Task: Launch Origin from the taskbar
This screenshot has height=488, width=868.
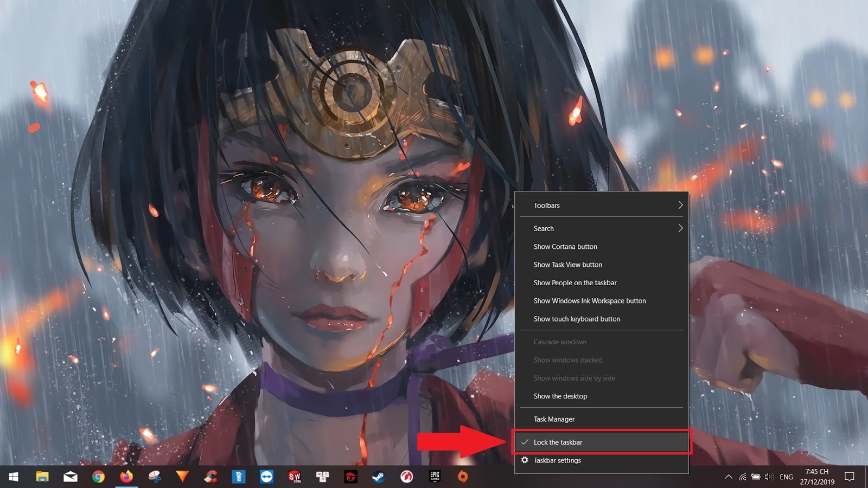Action: click(463, 477)
